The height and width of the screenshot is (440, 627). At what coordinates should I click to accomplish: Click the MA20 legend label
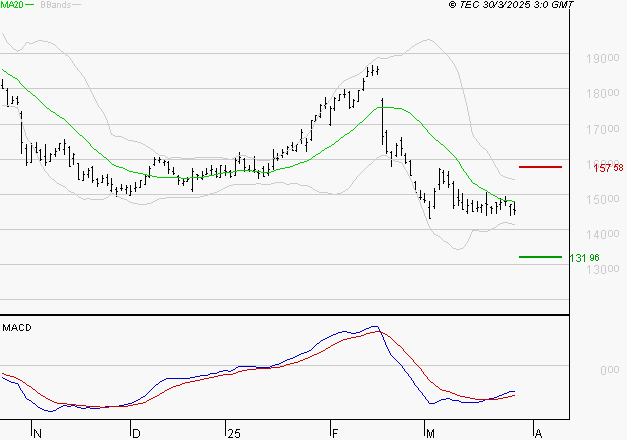[12, 5]
